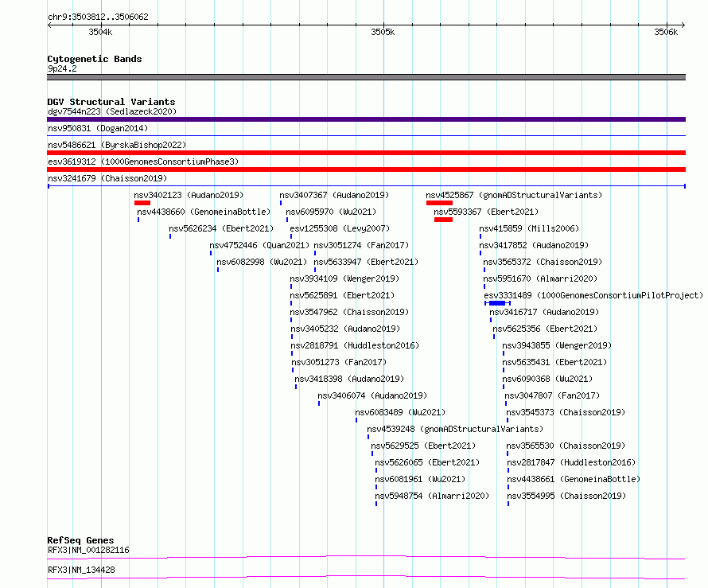Select the 9p24.2 cytogenetic band label

[x=62, y=68]
